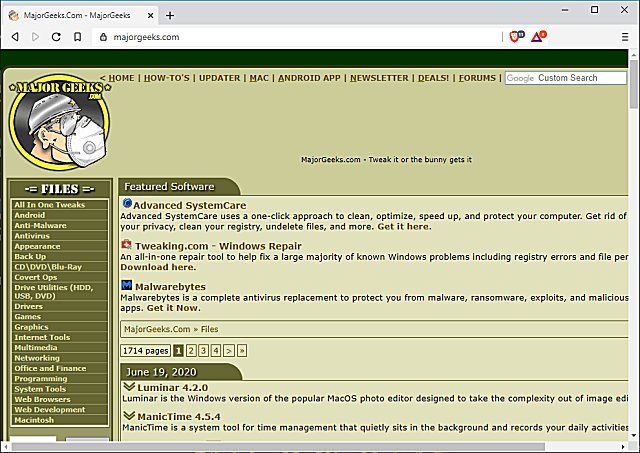Screen dimensions: 640x453
Task: Expand the ManicTime 4.5.4 arrow icon
Action: 129,416
